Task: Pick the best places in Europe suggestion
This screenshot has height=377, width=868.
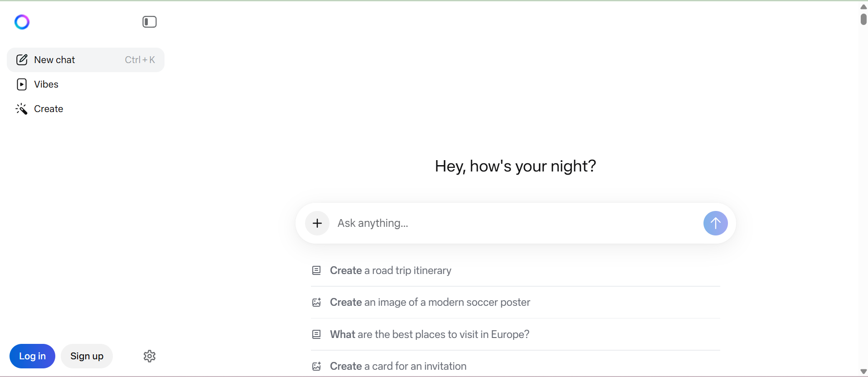Action: tap(515, 334)
